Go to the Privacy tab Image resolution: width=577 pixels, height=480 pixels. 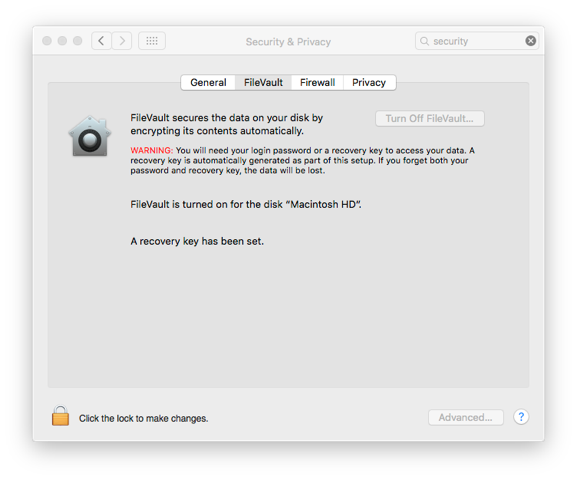click(369, 82)
